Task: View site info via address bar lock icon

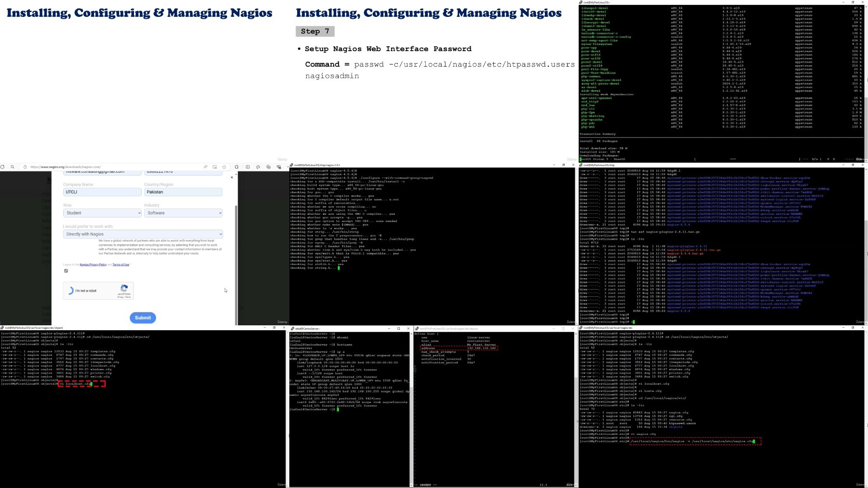Action: [25, 167]
